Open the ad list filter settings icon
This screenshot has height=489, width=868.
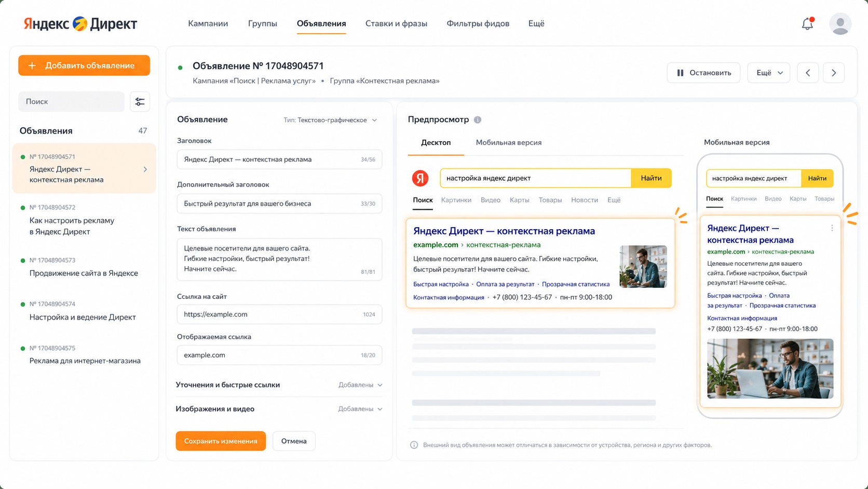140,101
